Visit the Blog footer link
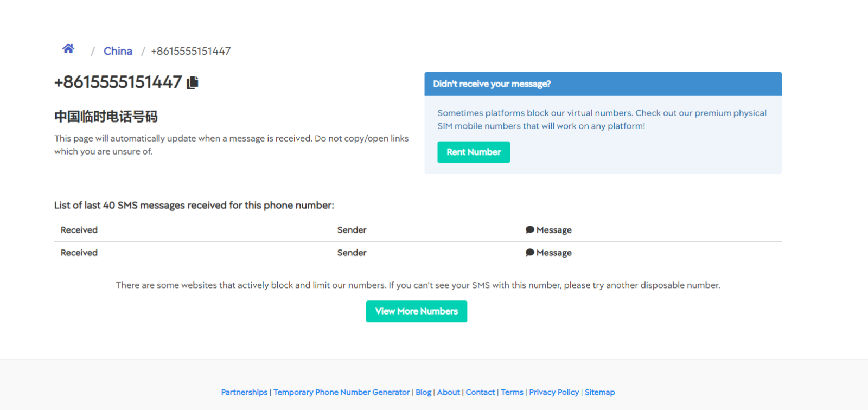868x410 pixels. 423,392
